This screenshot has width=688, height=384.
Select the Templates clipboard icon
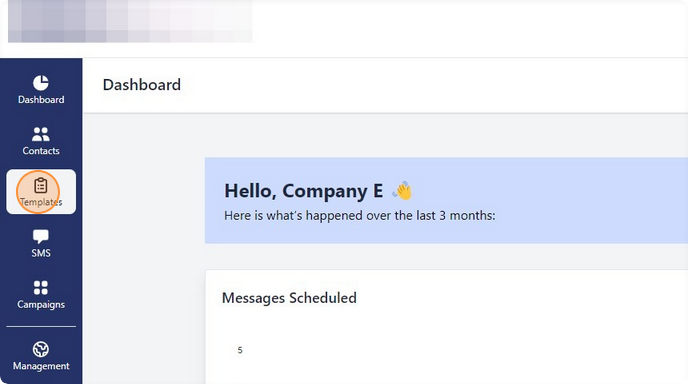[41, 186]
